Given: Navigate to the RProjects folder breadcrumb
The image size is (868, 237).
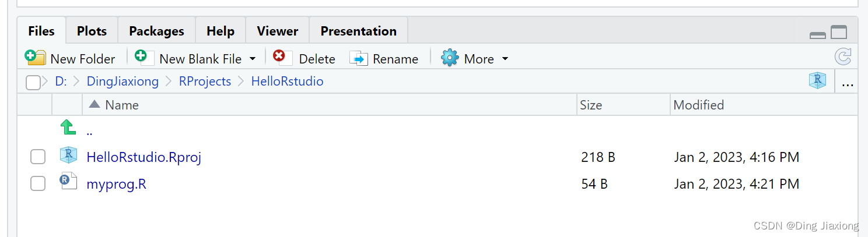Looking at the screenshot, I should coord(205,82).
